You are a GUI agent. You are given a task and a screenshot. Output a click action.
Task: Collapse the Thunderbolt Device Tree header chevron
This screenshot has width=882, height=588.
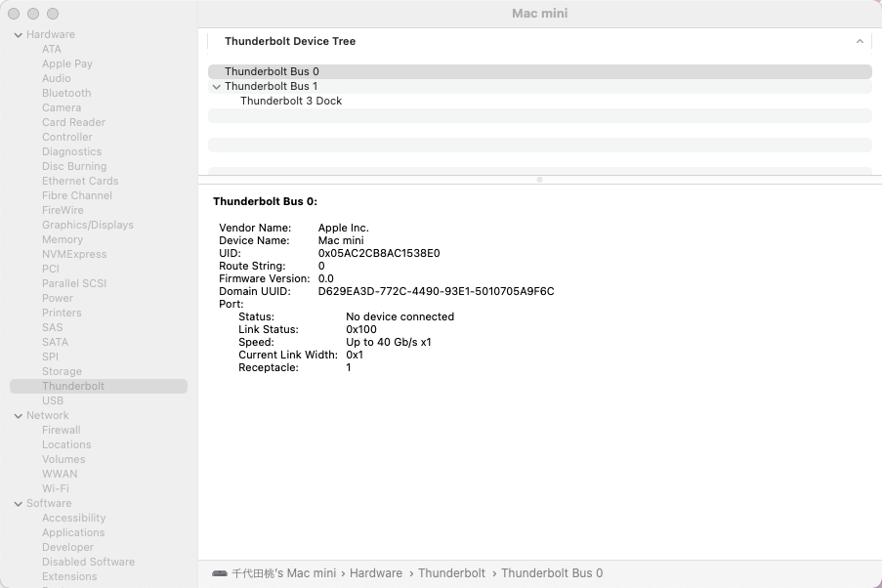[860, 41]
